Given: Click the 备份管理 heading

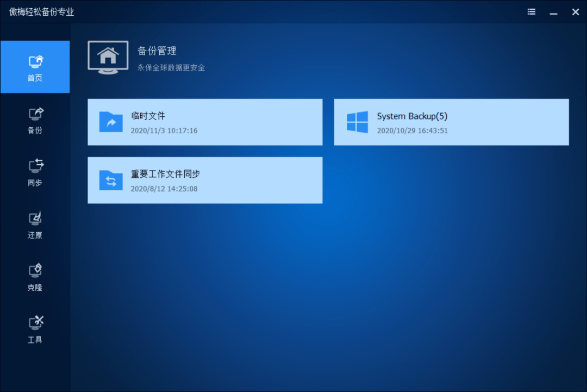Looking at the screenshot, I should (x=157, y=51).
